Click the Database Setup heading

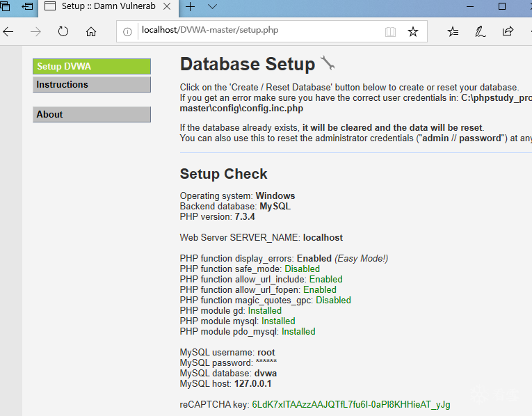[x=248, y=64]
